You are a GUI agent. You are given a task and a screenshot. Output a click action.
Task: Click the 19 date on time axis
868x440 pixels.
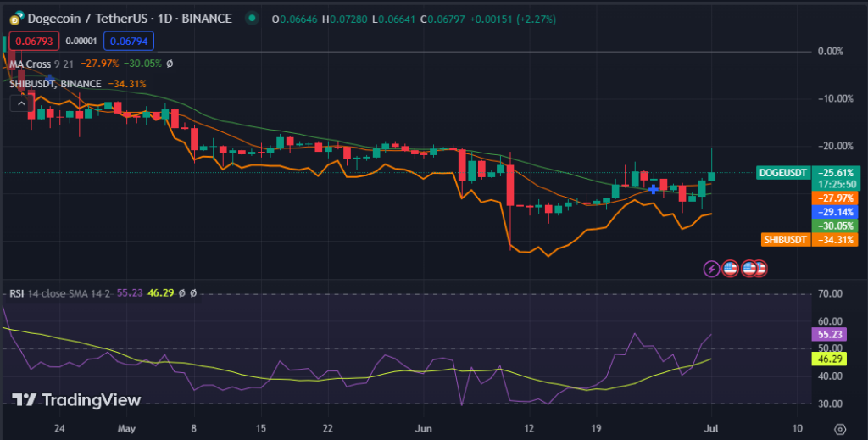tap(598, 428)
